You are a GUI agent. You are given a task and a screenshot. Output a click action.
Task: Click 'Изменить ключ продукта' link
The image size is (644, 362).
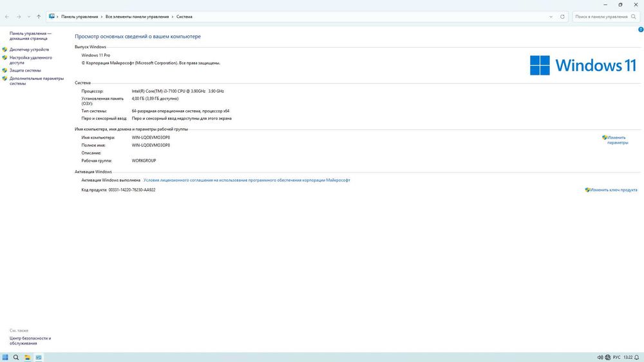(x=614, y=190)
